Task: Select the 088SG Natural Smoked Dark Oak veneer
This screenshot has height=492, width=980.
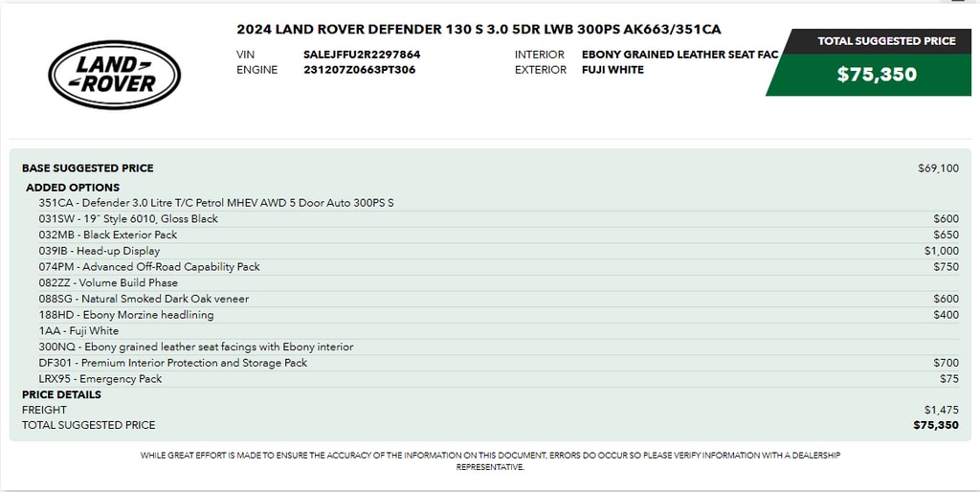Action: [499, 299]
